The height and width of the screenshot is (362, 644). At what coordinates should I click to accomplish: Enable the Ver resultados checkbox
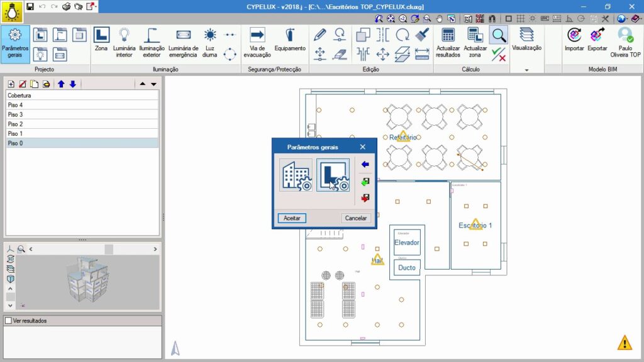click(x=8, y=321)
